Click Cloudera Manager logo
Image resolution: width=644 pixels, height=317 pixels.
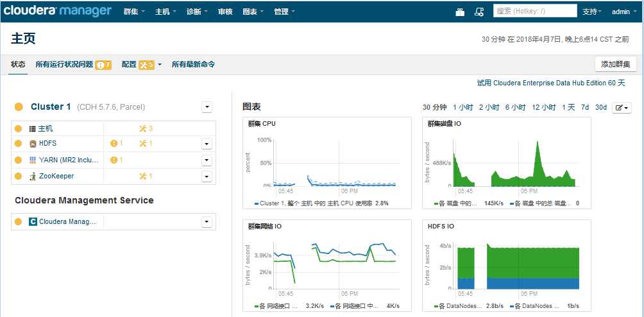[57, 11]
